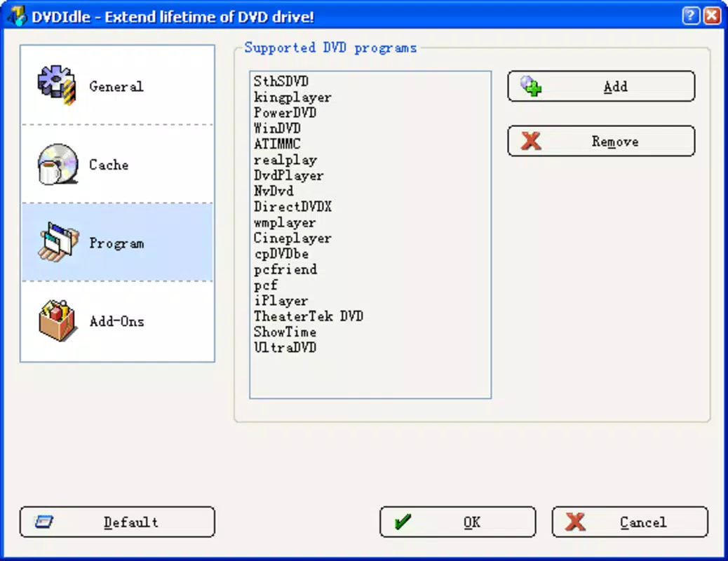The width and height of the screenshot is (728, 561).
Task: Switch to the Program tab label
Action: tap(116, 243)
